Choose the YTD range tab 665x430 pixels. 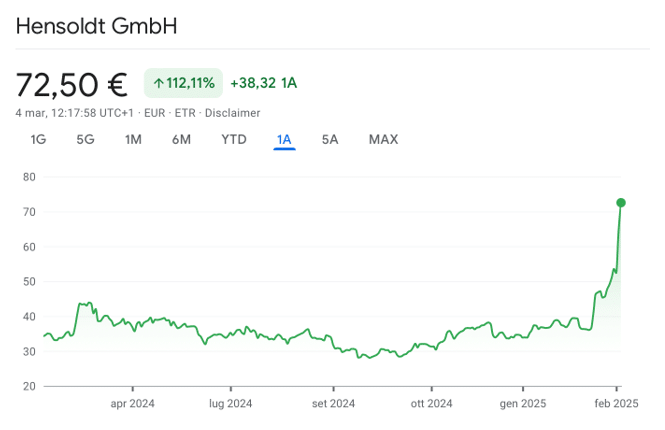tap(234, 140)
